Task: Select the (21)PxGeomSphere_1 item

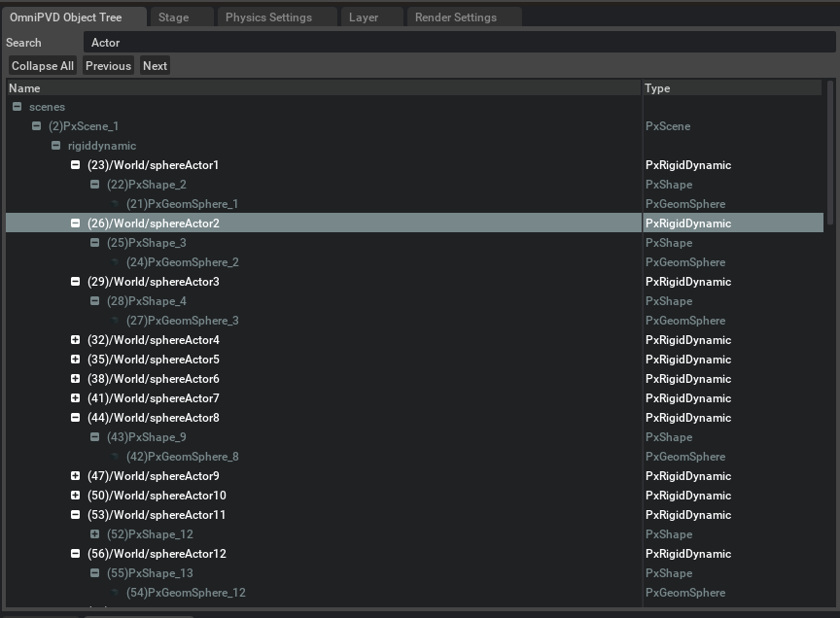Action: pyautogui.click(x=182, y=204)
